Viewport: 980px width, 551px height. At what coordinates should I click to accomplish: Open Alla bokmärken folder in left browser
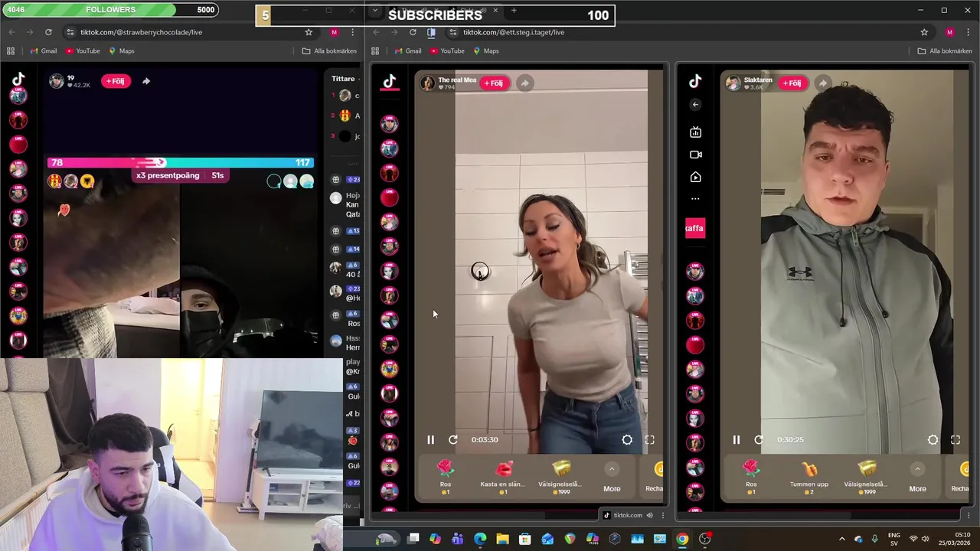[329, 51]
